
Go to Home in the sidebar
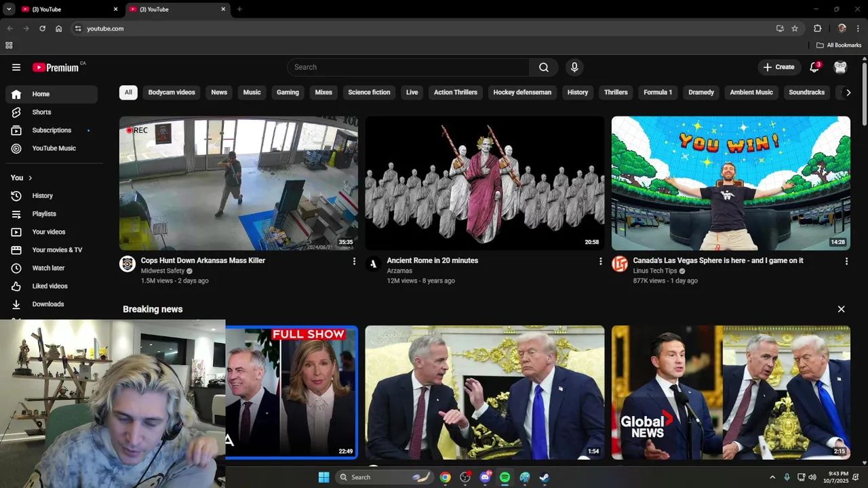tap(52, 94)
